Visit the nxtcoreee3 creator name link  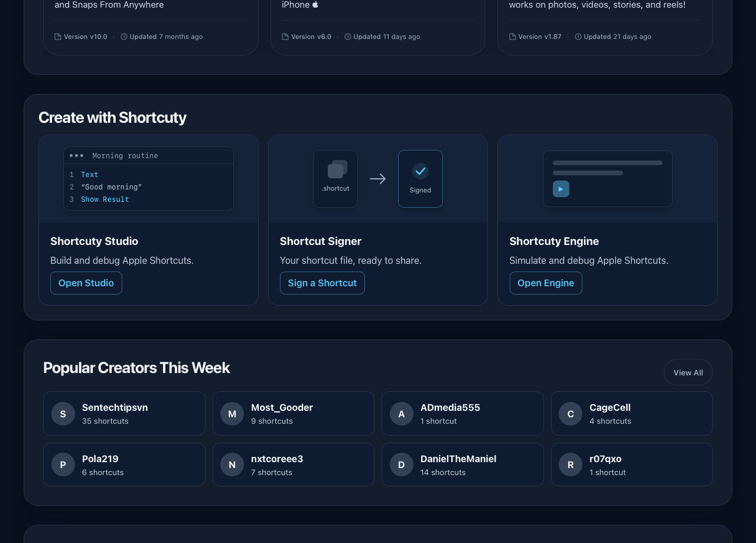point(277,459)
